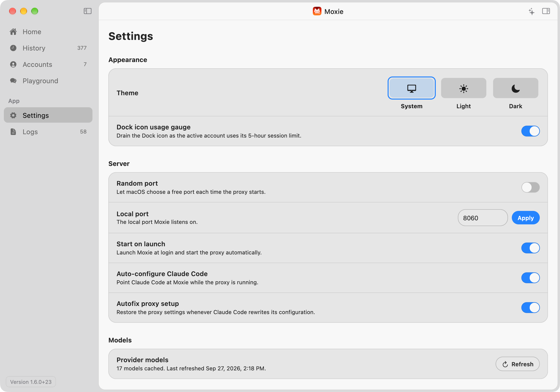Viewport: 560px width, 392px height.
Task: Click the Accounts person icon
Action: tap(13, 64)
